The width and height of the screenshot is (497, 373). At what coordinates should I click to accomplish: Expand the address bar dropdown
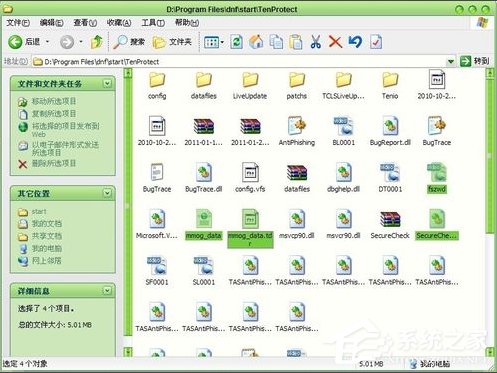(451, 61)
